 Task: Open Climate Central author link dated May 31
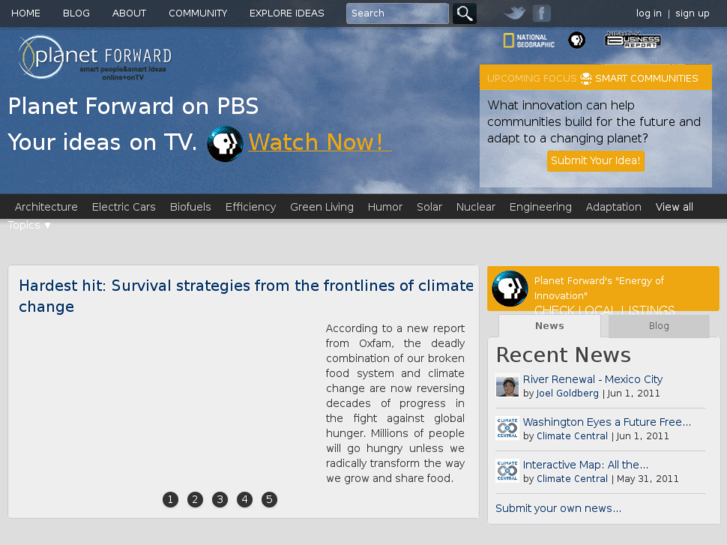pos(572,479)
